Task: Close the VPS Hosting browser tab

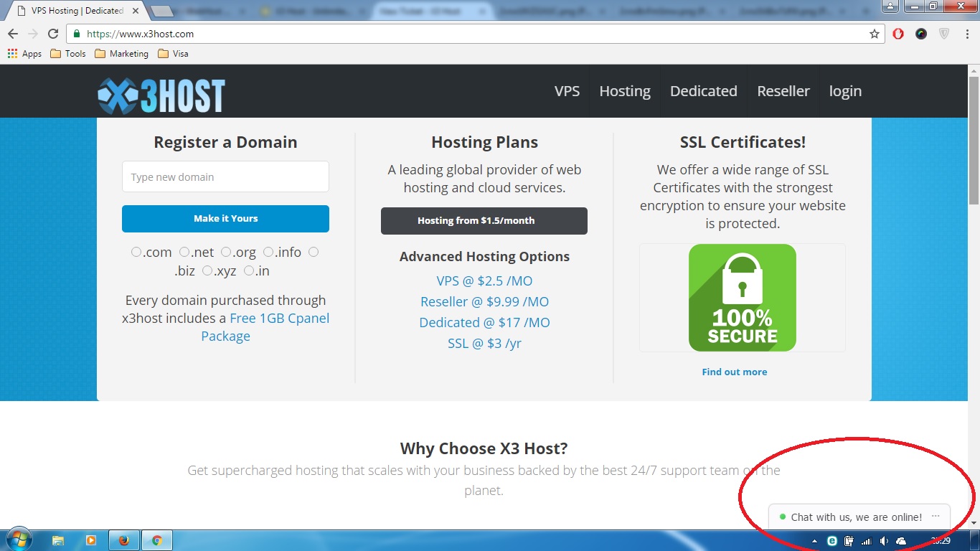Action: 136,11
